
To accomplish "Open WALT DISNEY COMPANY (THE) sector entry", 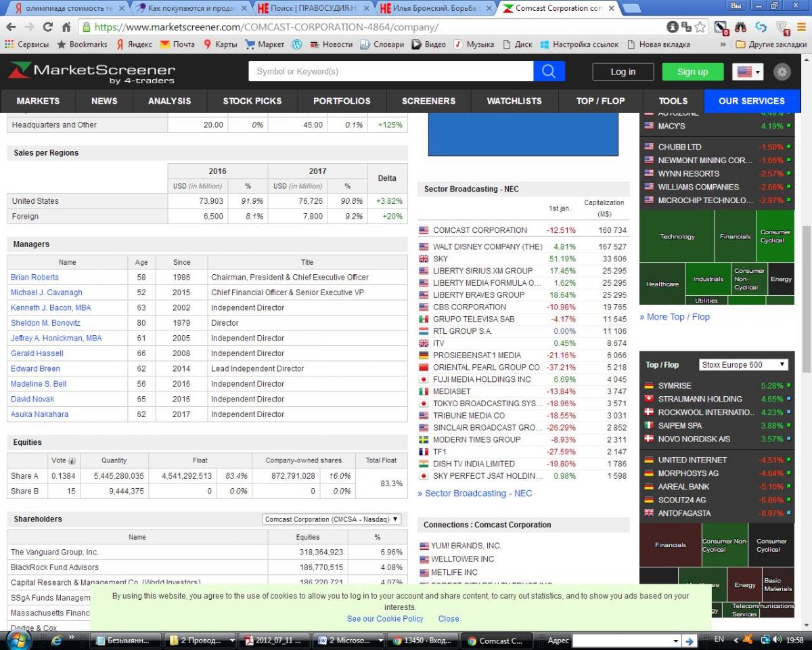I will [x=488, y=246].
